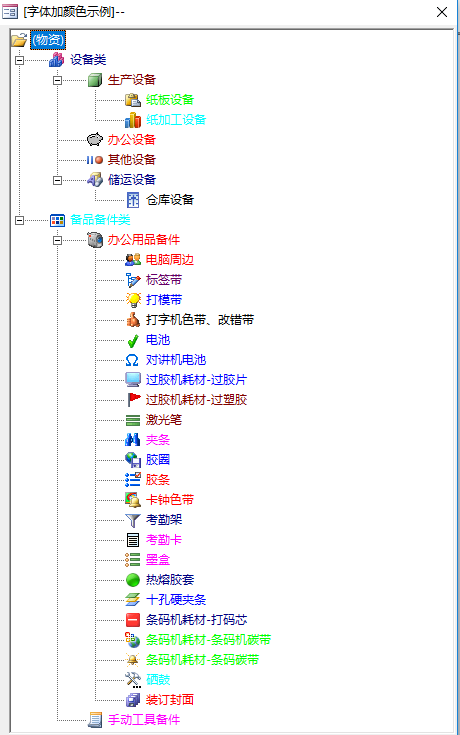Select the 考勤卡 item

click(164, 540)
